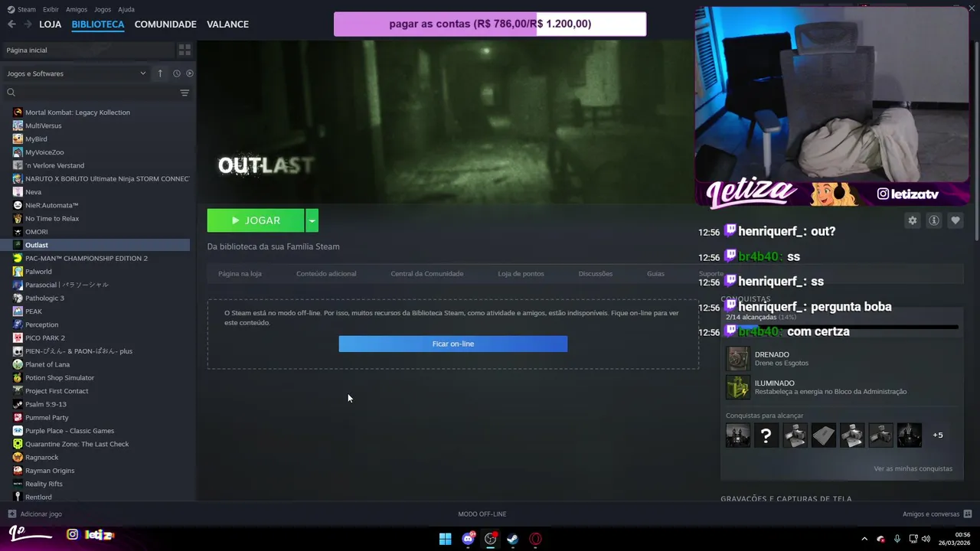
Task: Open the Amigos menu
Action: click(x=77, y=9)
